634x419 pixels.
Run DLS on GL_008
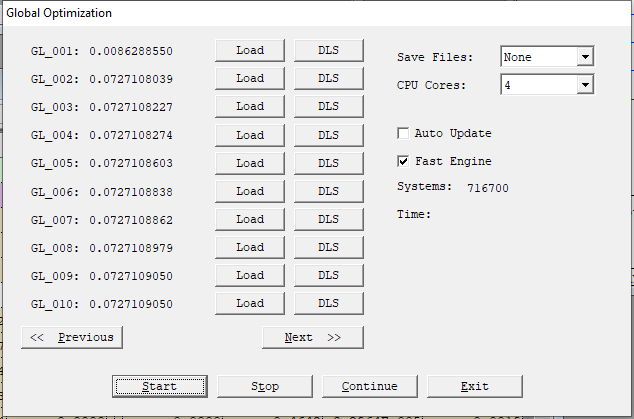tap(329, 247)
